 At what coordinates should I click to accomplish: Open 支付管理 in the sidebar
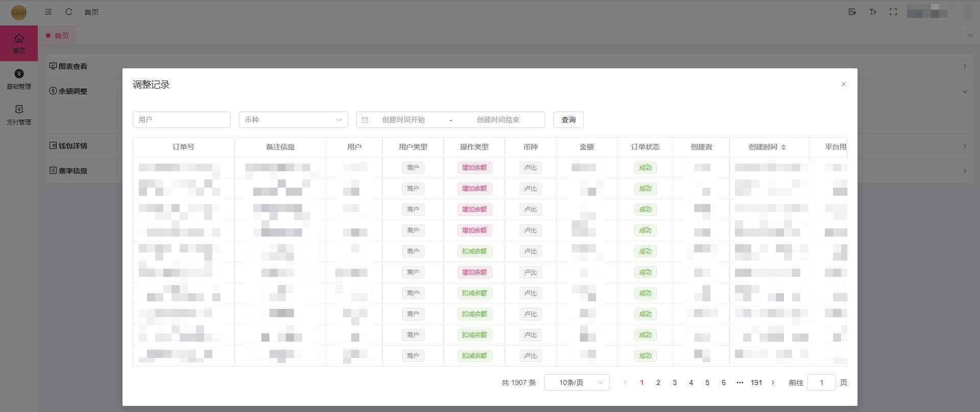(19, 115)
